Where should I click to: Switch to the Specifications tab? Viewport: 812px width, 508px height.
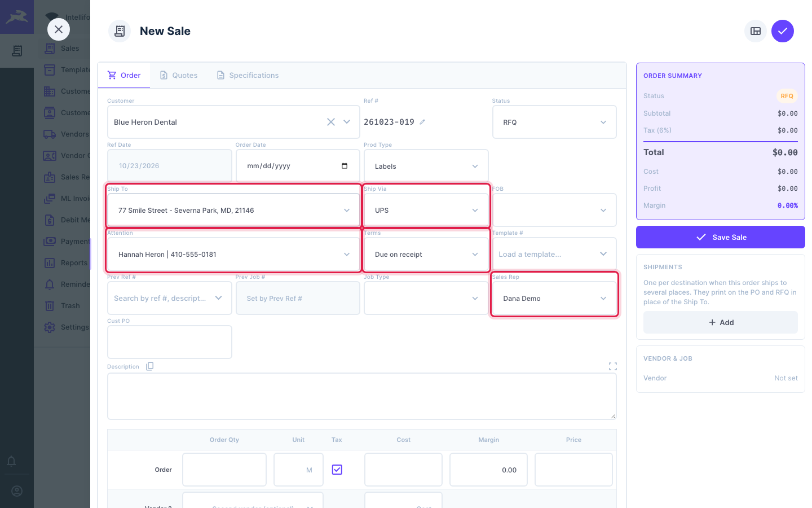coord(248,75)
